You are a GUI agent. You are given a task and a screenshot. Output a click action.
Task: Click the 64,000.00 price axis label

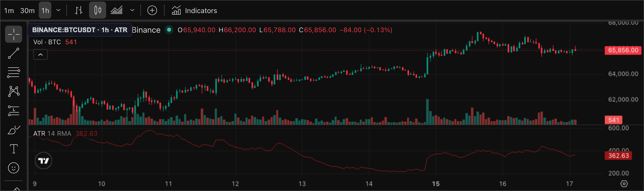[623, 74]
